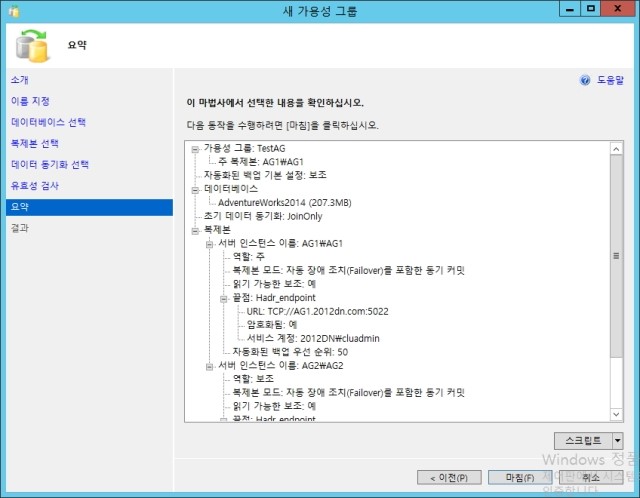Select 주 복제본: AG1\AG1 row
The height and width of the screenshot is (498, 640).
[261, 162]
